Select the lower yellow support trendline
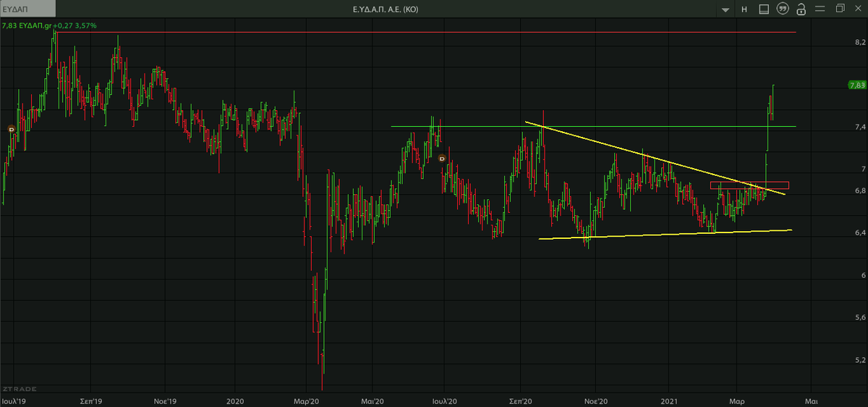The height and width of the screenshot is (407, 868). click(x=665, y=234)
